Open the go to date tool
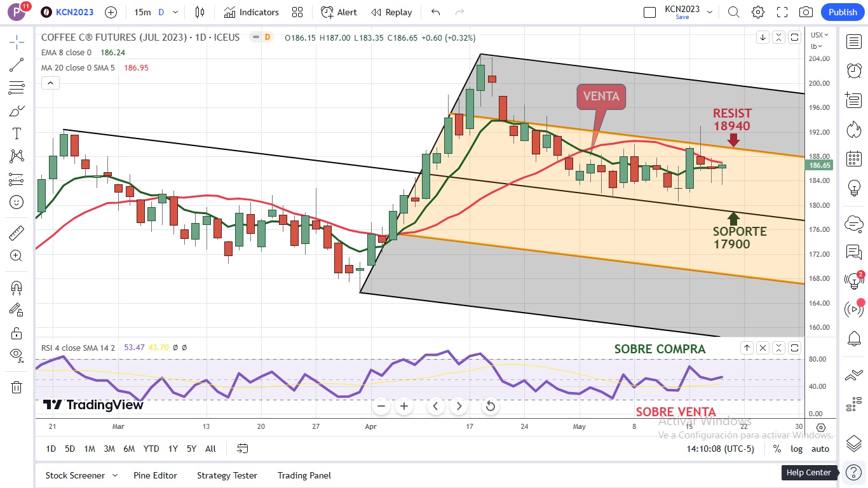This screenshot has height=488, width=868. coord(242,449)
